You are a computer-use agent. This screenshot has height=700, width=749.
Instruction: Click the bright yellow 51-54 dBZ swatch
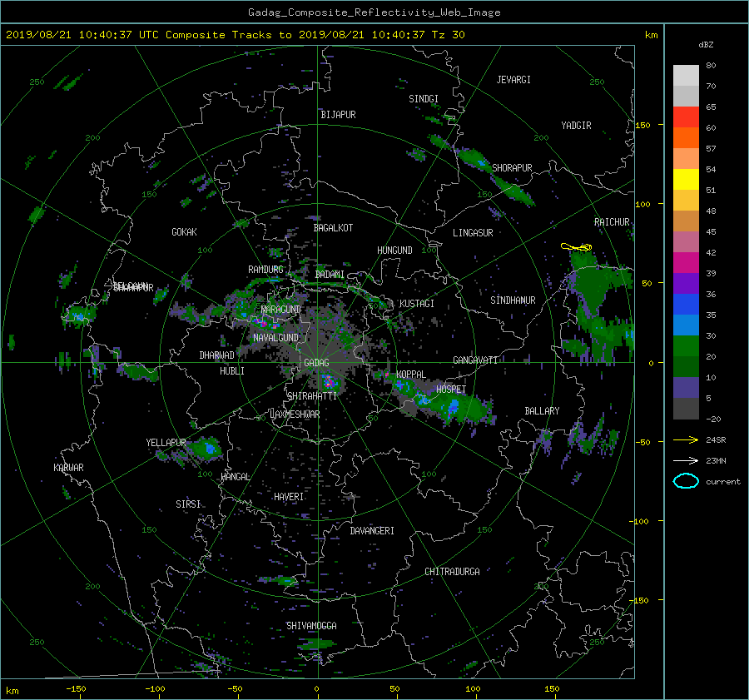click(x=686, y=179)
